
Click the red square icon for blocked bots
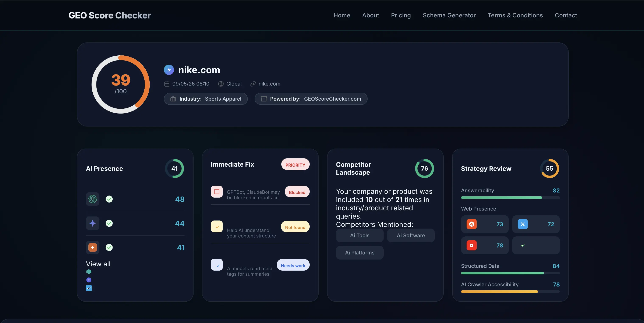pos(217,192)
